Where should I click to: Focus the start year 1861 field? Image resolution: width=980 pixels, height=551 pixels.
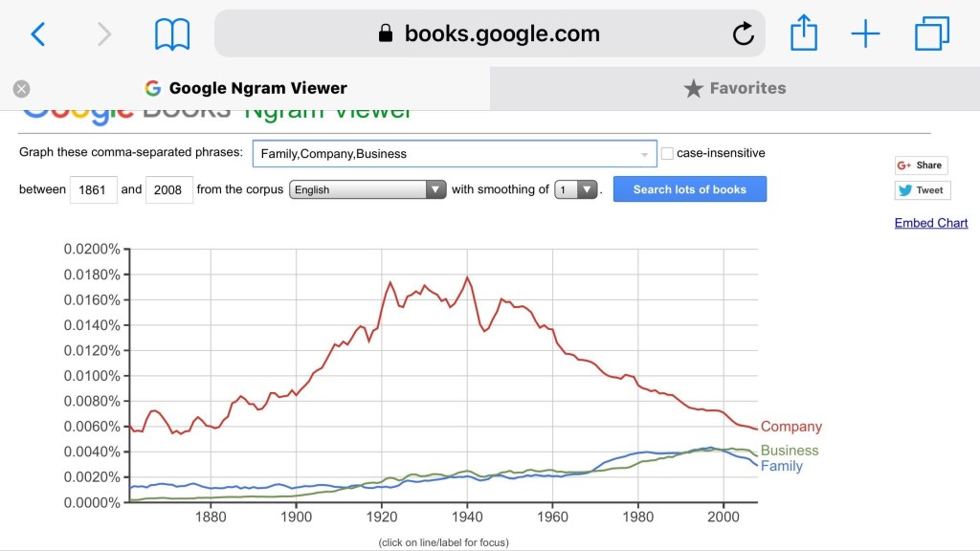[93, 189]
